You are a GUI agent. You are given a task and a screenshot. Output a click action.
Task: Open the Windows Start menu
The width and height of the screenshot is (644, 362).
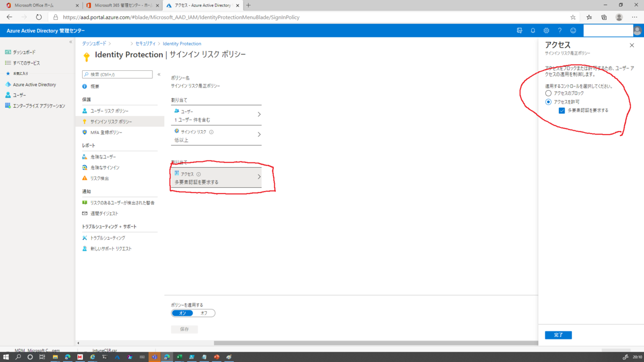pyautogui.click(x=6, y=357)
